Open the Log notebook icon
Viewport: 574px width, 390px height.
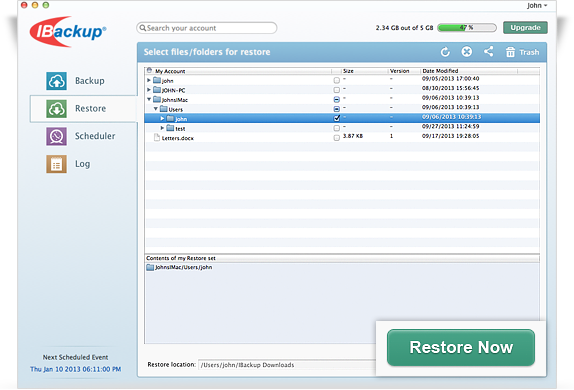[56, 164]
